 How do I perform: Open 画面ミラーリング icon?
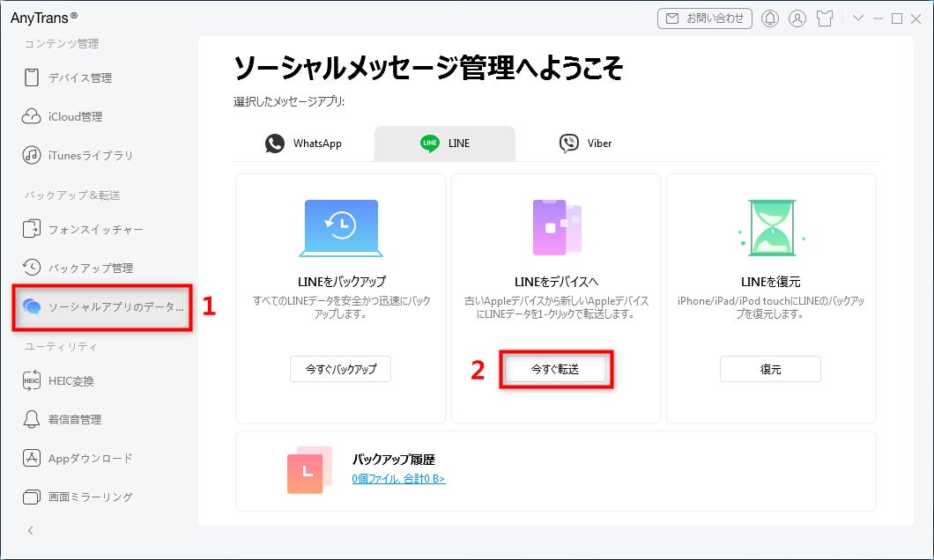tap(31, 497)
